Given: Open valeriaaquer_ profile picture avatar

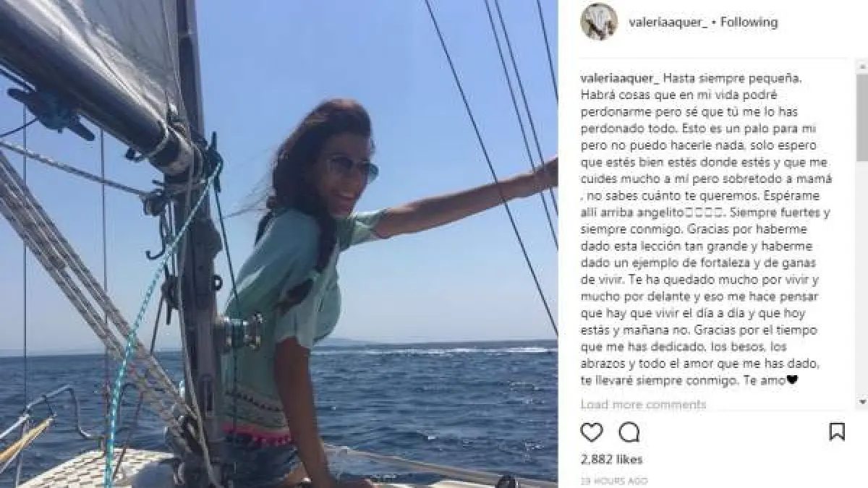Looking at the screenshot, I should click(x=599, y=22).
